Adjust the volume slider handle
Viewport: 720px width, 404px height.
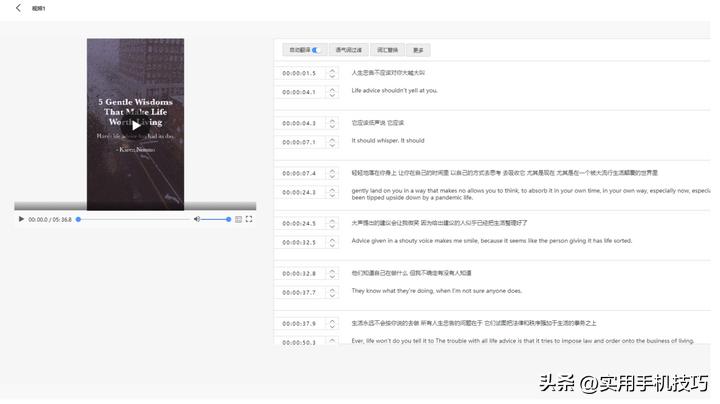(x=229, y=219)
